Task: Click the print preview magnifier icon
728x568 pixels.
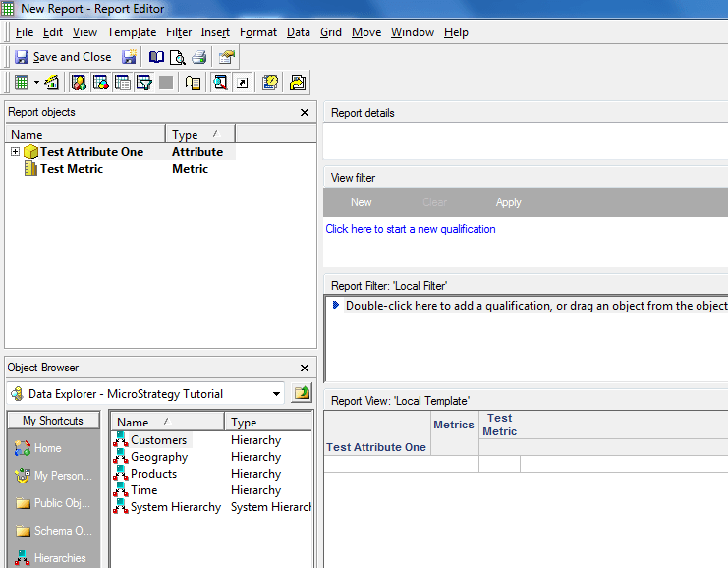Action: (178, 57)
